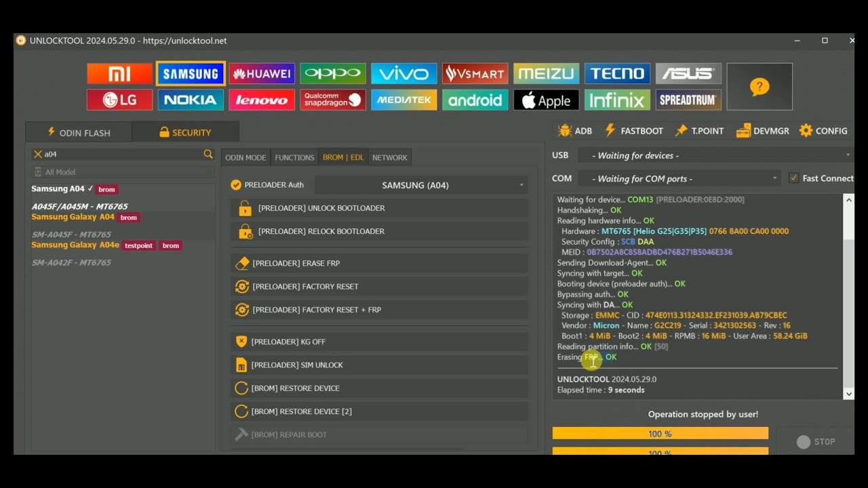Select Samsung Galaxy A04 brom entry
868x488 pixels.
[x=85, y=217]
